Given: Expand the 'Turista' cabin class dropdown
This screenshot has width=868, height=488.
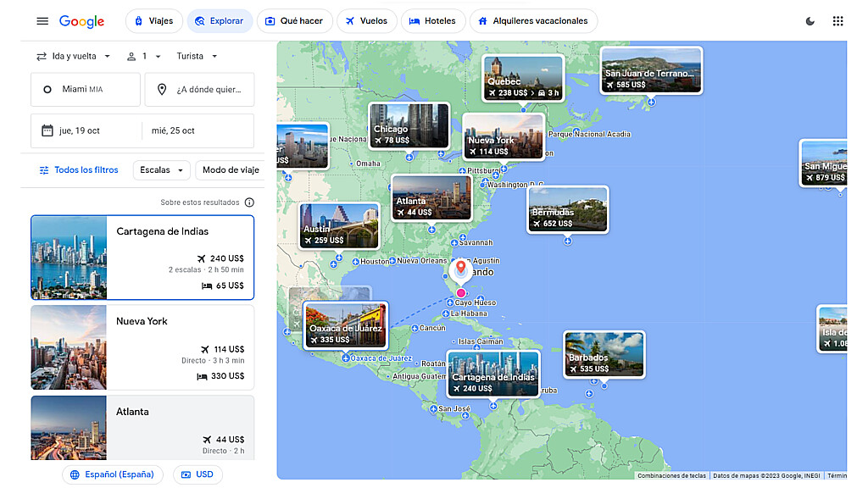Looking at the screenshot, I should 197,57.
